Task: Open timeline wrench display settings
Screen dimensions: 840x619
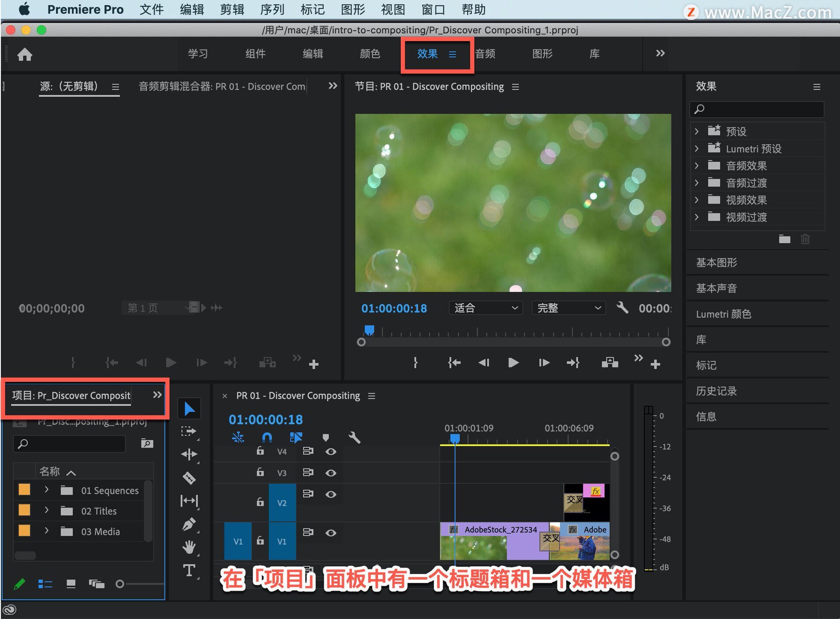Action: (354, 437)
